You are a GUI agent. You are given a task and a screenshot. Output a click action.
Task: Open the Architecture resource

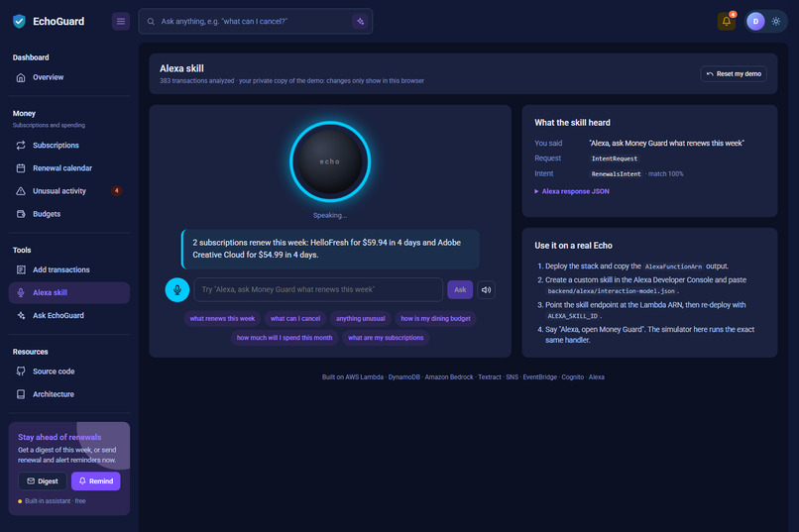pos(69,394)
